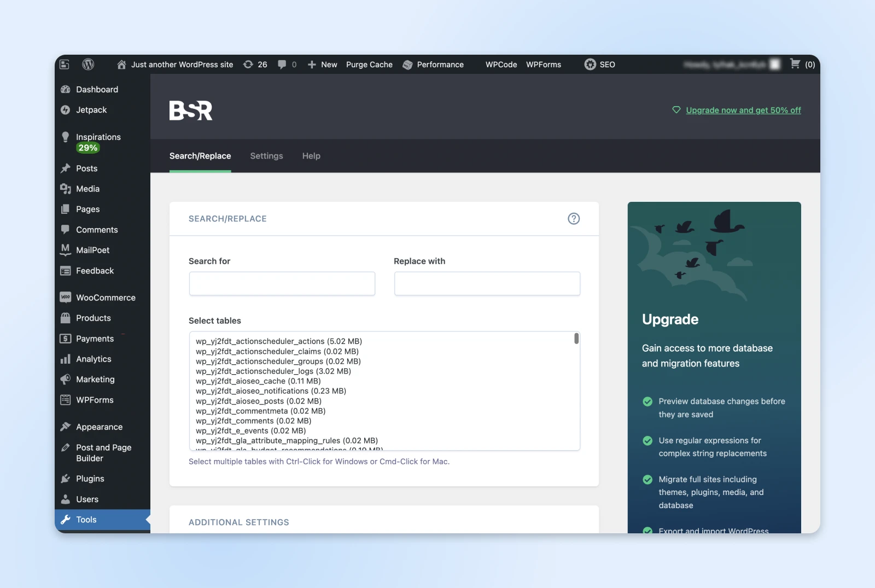Open the Performance cube icon
The width and height of the screenshot is (875, 588).
pos(407,65)
